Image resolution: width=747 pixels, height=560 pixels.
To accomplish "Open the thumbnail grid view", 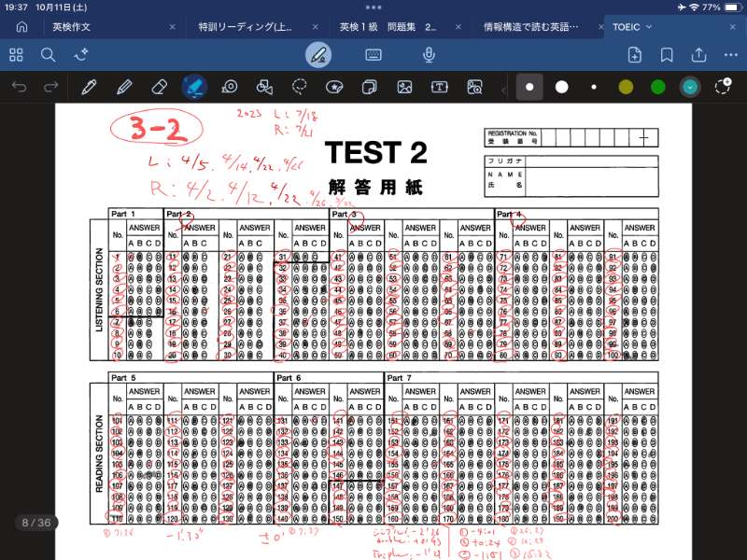I will (16, 55).
